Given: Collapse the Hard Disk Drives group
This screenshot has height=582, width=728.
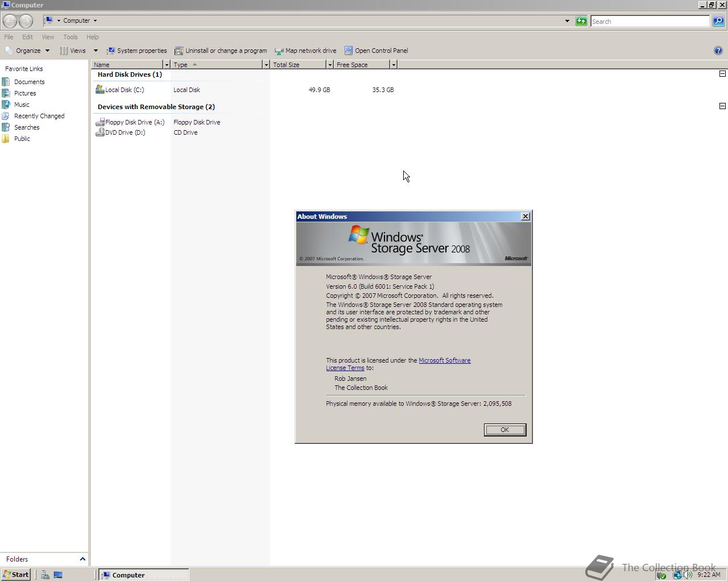Looking at the screenshot, I should 722,74.
